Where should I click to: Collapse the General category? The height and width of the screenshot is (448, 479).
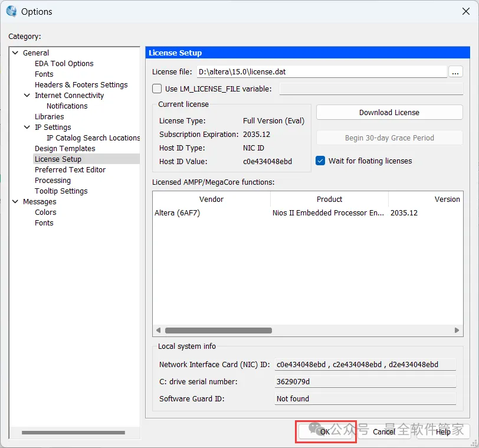coord(15,53)
